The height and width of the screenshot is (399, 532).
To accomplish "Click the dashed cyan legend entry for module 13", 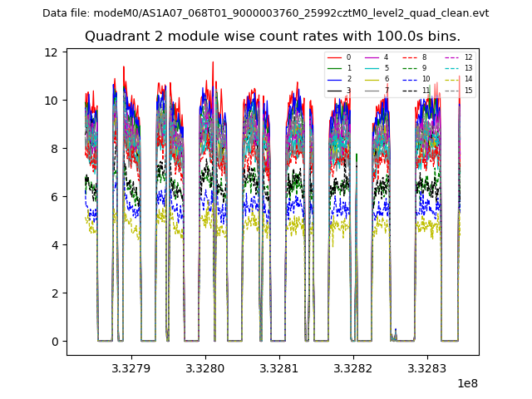I will click(453, 68).
